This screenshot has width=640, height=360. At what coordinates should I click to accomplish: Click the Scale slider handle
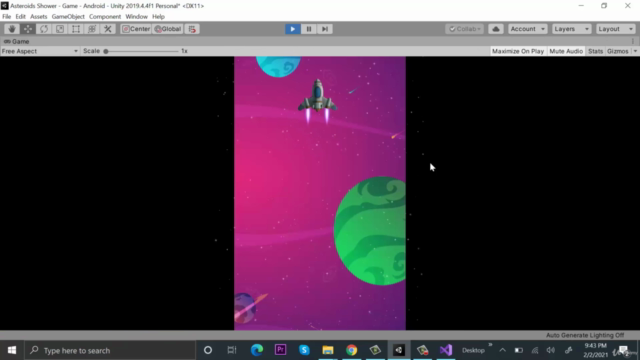(x=106, y=51)
